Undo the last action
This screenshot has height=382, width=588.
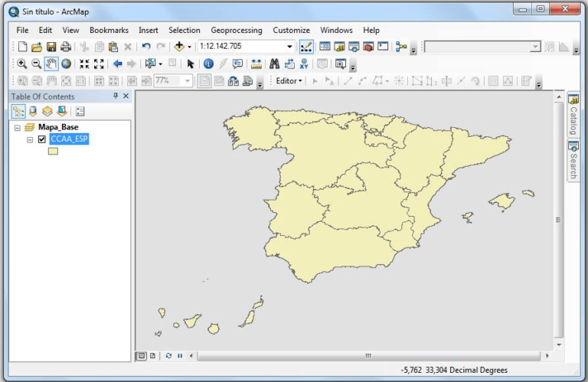coord(146,47)
